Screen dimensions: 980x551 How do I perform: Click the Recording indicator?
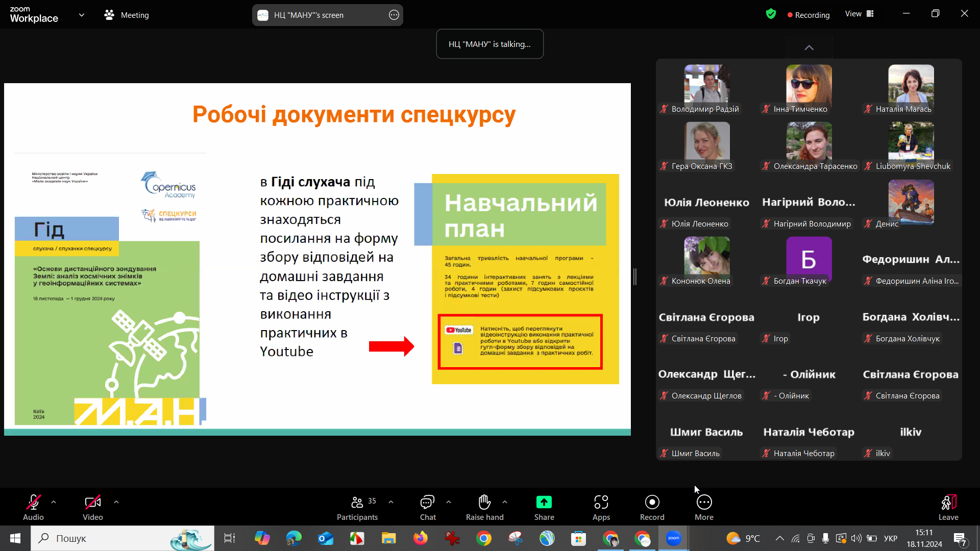tap(808, 15)
